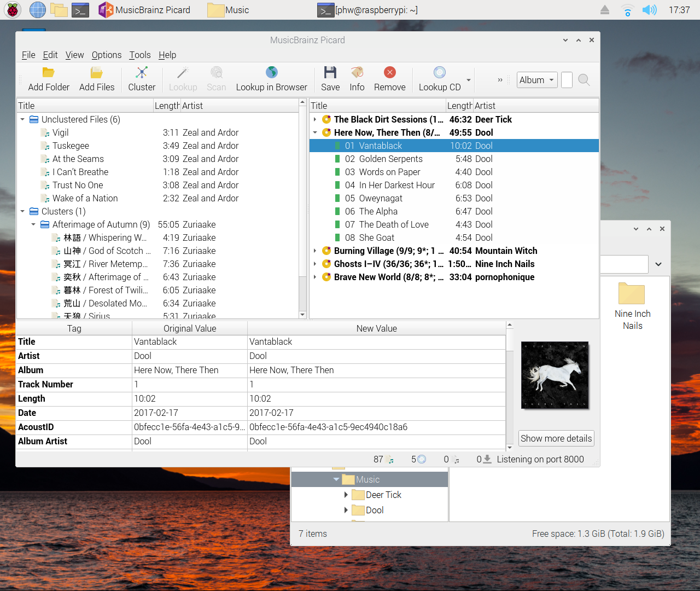Click the Cluster toolbar icon

click(x=142, y=72)
